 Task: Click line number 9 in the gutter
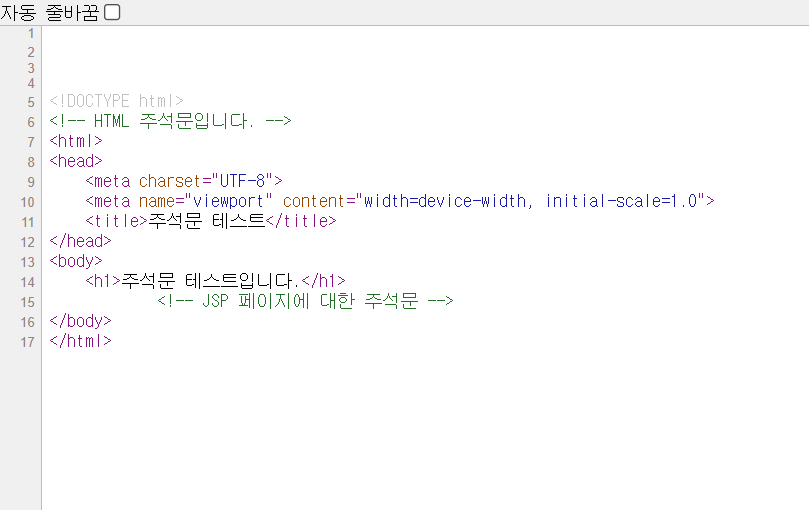pyautogui.click(x=31, y=182)
